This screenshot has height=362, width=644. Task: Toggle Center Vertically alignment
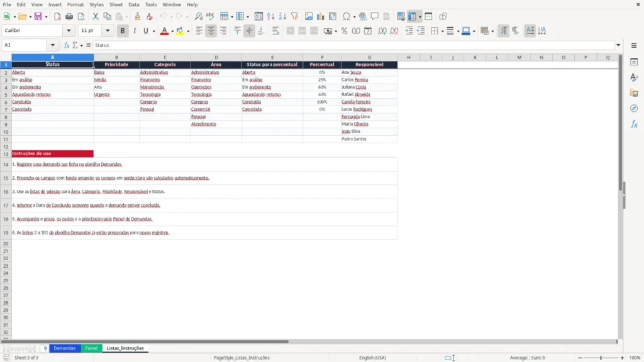coord(249,31)
